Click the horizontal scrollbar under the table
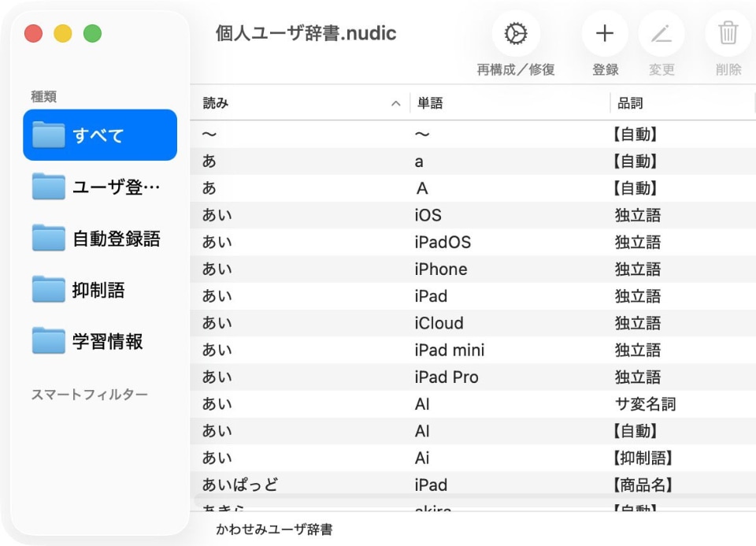756x546 pixels. (x=472, y=500)
